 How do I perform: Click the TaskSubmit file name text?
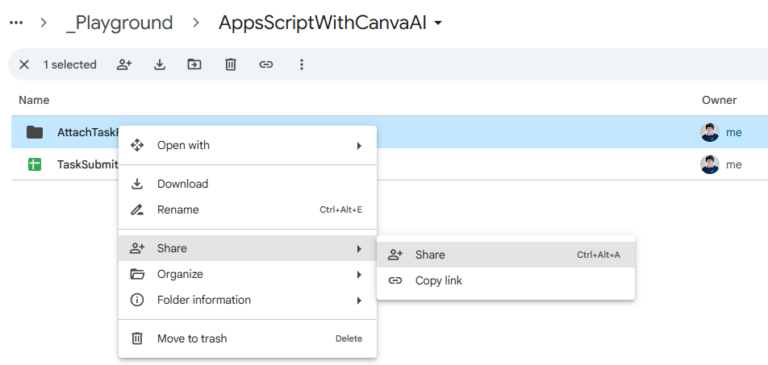click(x=88, y=165)
